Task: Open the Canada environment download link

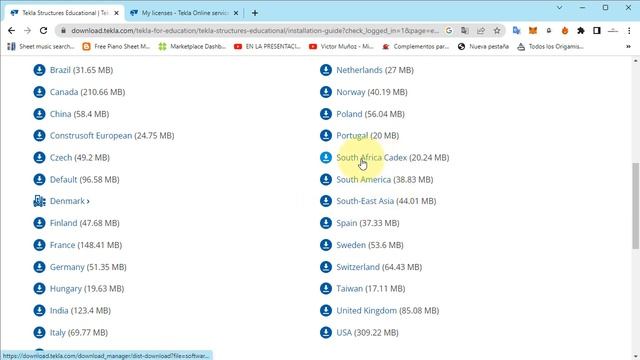Action: point(64,92)
